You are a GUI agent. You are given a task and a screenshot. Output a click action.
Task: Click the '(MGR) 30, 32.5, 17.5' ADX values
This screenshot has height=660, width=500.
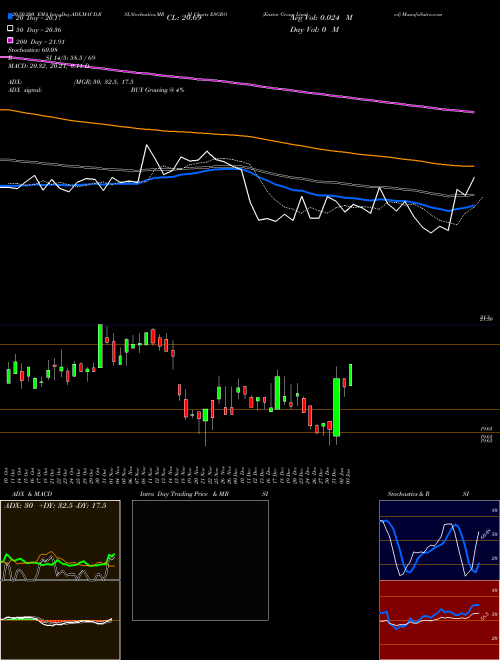[x=104, y=82]
